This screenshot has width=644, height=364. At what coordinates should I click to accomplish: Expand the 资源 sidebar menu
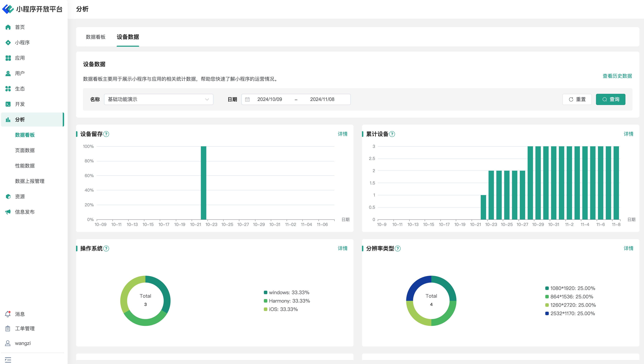click(x=20, y=197)
